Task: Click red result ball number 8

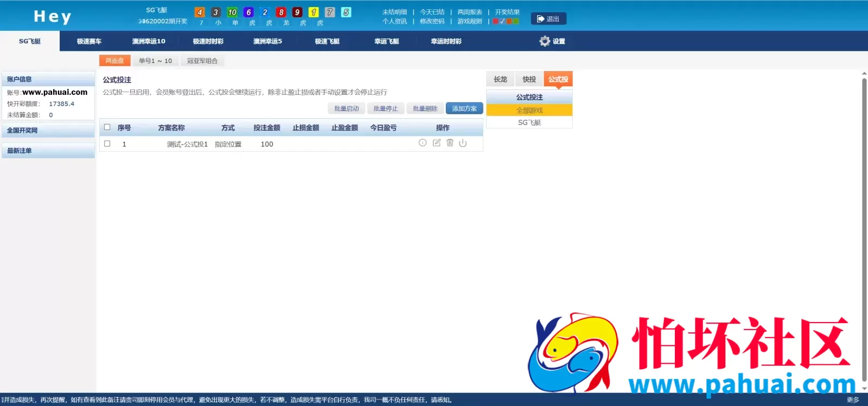Action: (281, 12)
